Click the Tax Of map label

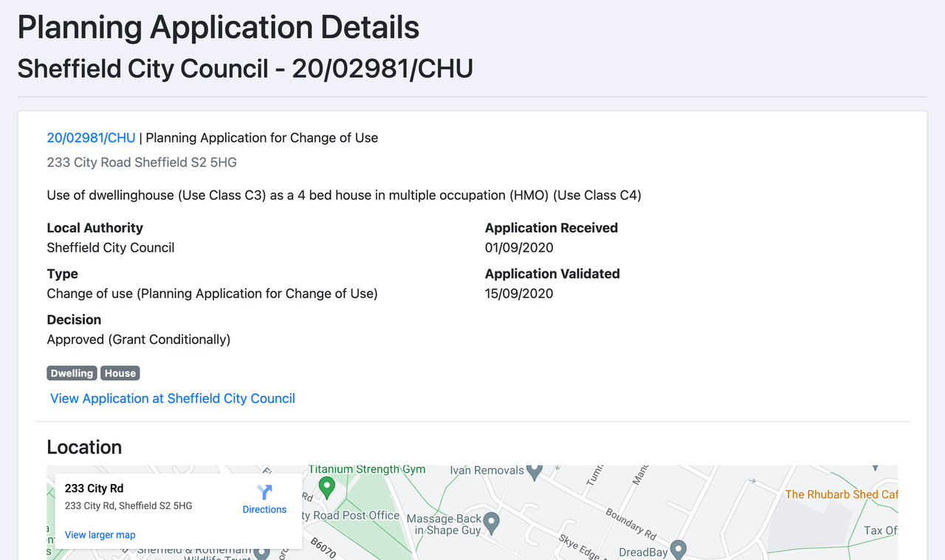(881, 530)
